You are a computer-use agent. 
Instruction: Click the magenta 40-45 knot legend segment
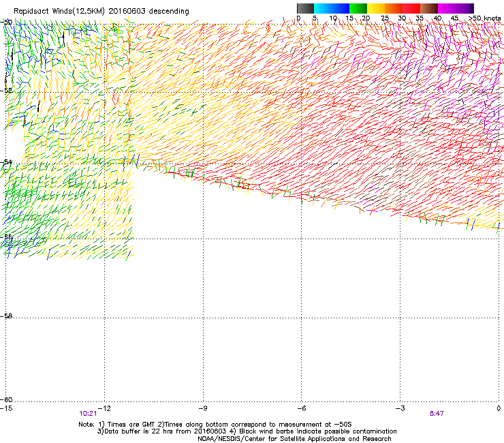(x=447, y=8)
